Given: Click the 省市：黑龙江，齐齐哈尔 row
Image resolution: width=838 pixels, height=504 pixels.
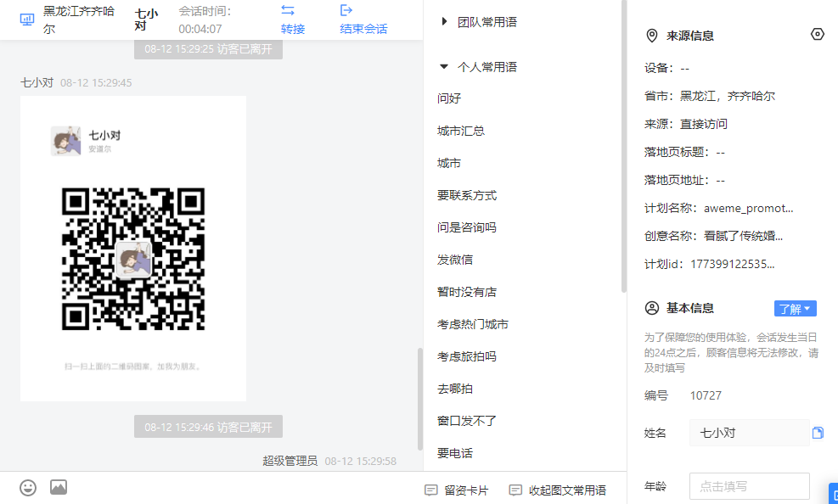Looking at the screenshot, I should point(710,96).
